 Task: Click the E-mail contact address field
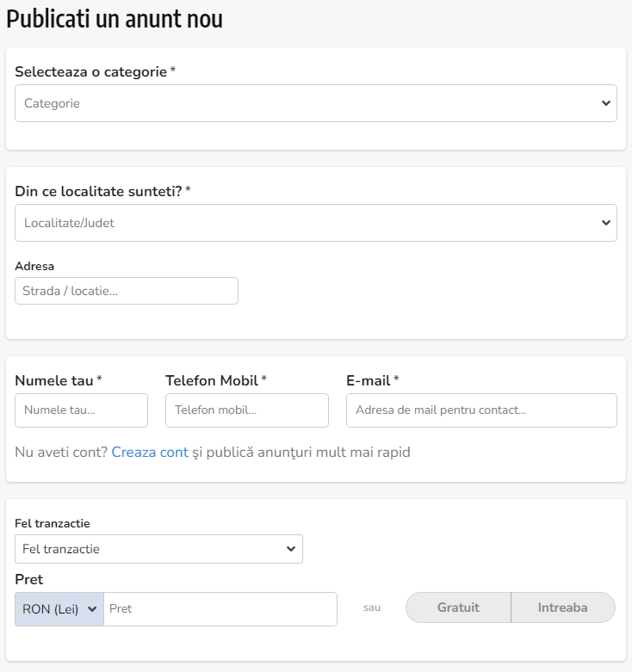point(481,410)
